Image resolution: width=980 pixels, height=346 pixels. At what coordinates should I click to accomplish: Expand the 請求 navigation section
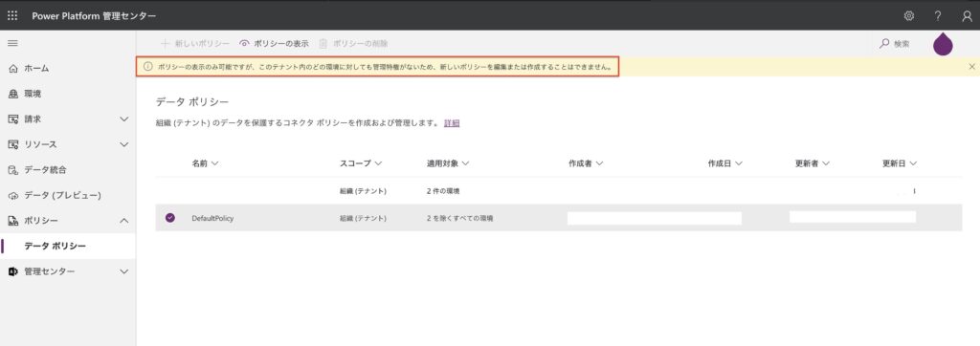123,119
